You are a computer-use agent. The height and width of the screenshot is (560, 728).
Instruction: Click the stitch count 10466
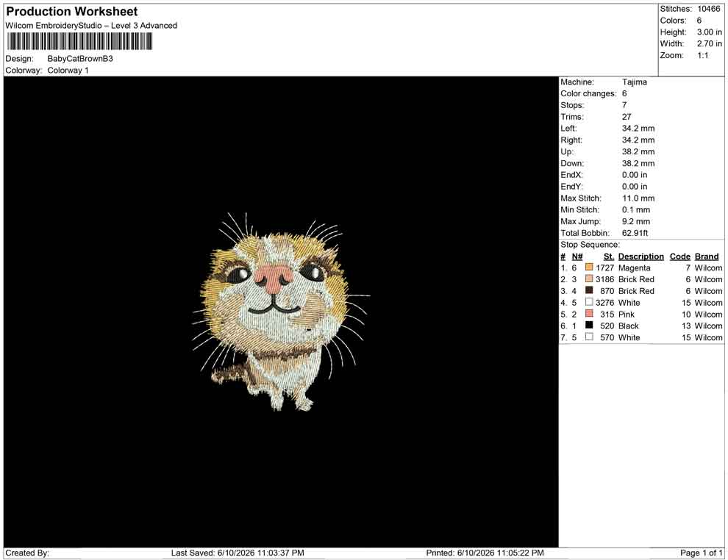tap(708, 9)
